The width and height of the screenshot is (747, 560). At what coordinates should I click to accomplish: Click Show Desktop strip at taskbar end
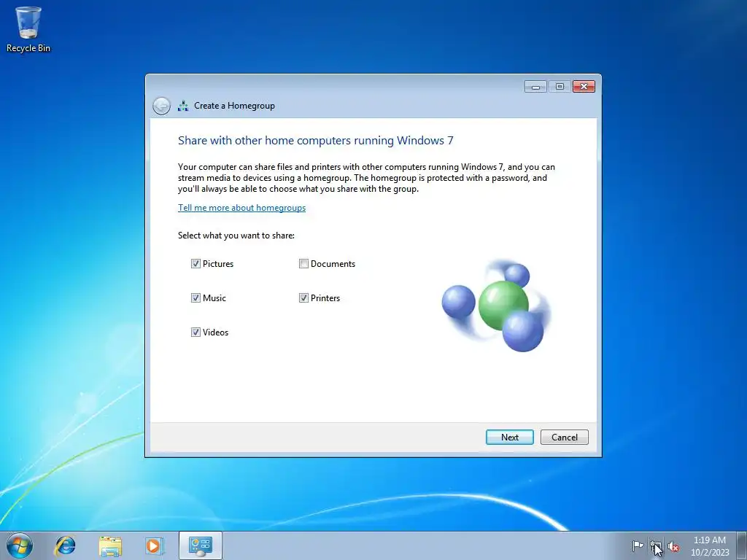[742, 545]
